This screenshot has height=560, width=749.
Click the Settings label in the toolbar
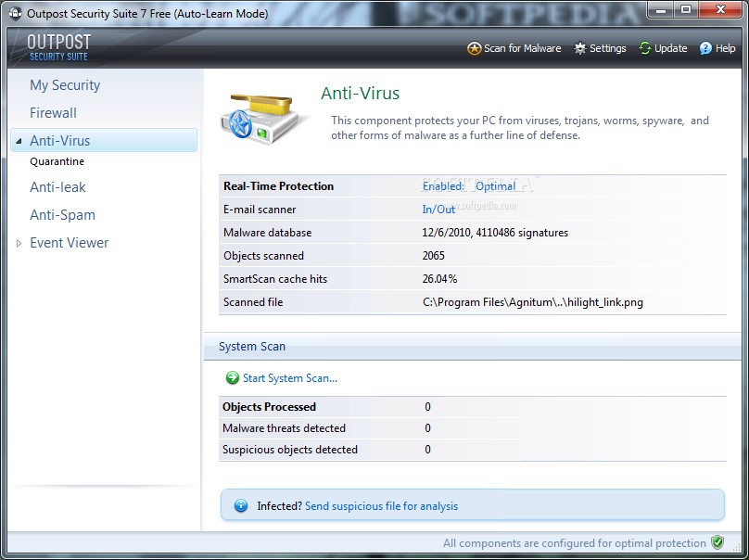click(x=607, y=48)
